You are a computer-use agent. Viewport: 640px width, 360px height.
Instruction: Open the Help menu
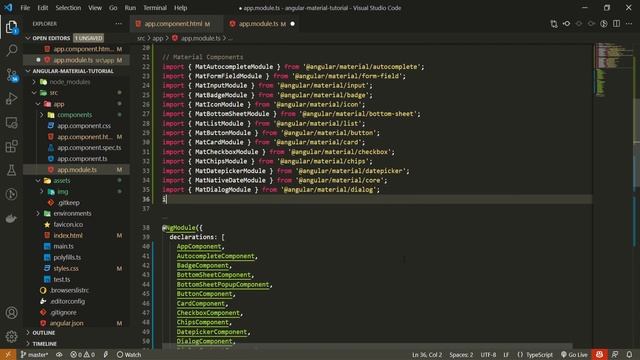coord(180,8)
